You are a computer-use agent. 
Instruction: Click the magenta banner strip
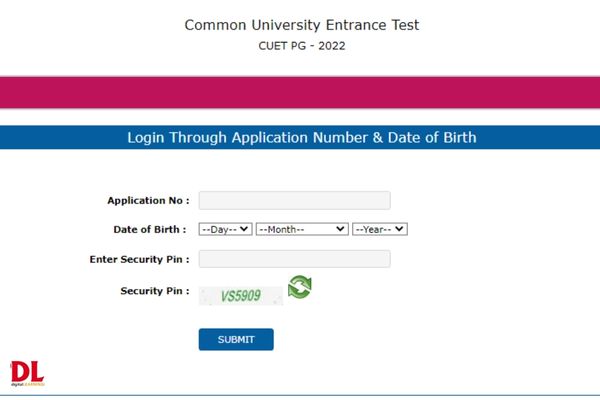(300, 92)
